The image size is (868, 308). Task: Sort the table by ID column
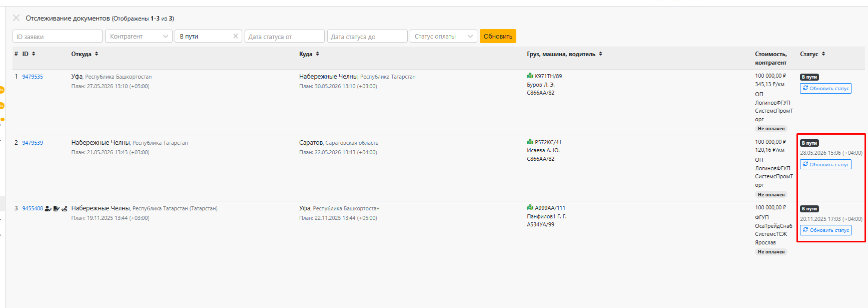(34, 54)
